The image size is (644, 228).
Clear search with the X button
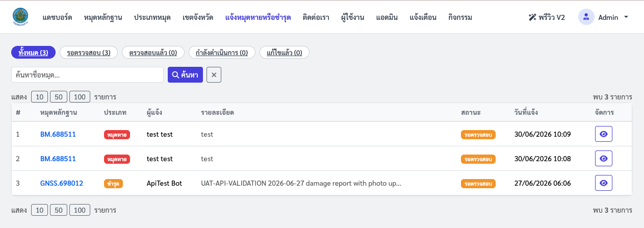[x=214, y=74]
